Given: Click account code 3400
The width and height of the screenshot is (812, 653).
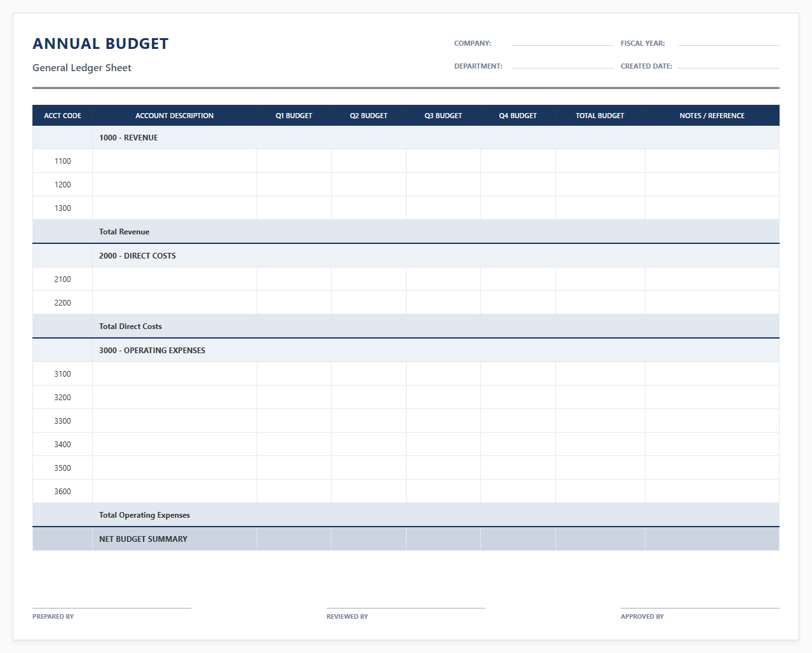Looking at the screenshot, I should point(62,445).
